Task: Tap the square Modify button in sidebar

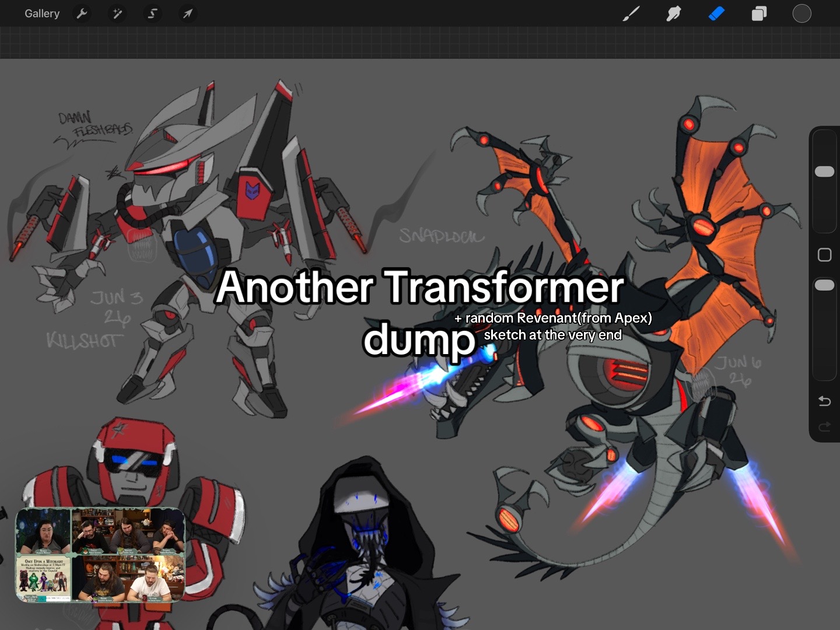Action: [824, 255]
